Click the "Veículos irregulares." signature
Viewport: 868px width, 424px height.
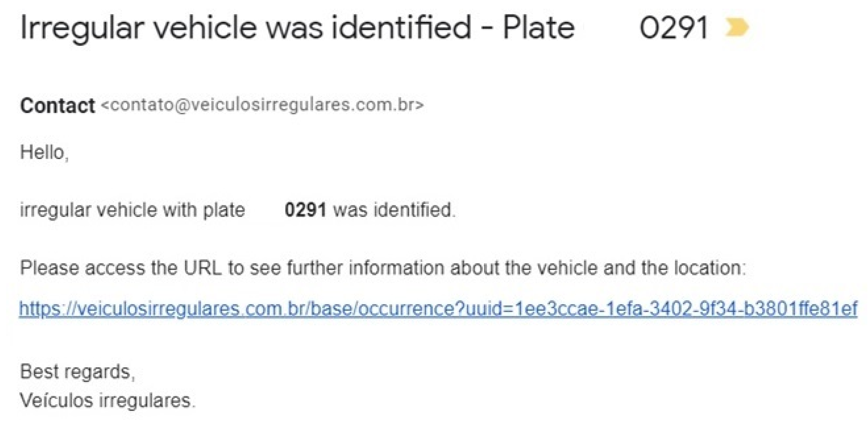[x=108, y=401]
